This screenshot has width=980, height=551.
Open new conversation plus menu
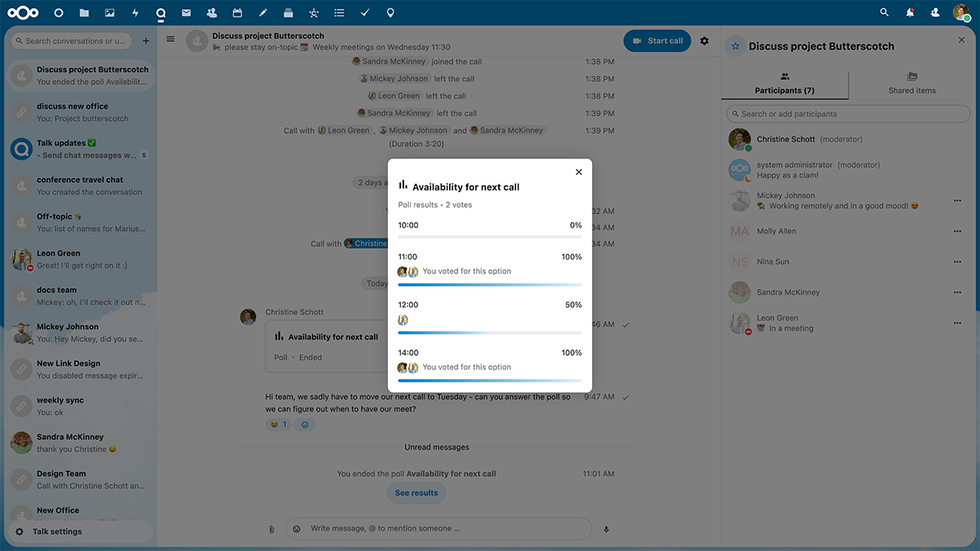(146, 41)
